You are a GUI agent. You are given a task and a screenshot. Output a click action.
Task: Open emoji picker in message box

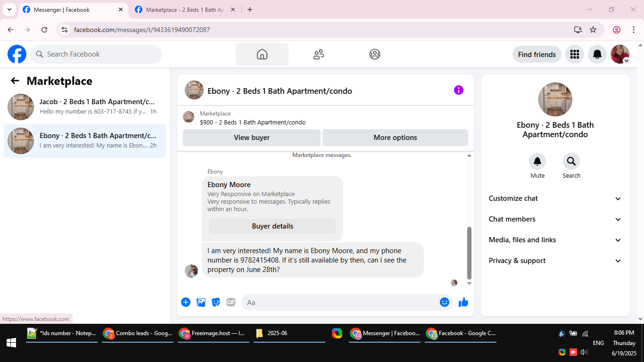click(x=445, y=302)
